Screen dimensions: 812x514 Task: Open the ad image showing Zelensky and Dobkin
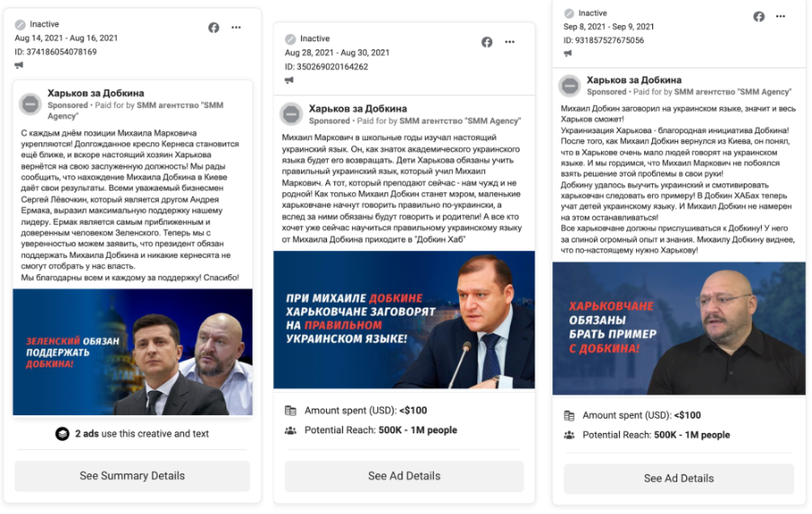[x=133, y=351]
